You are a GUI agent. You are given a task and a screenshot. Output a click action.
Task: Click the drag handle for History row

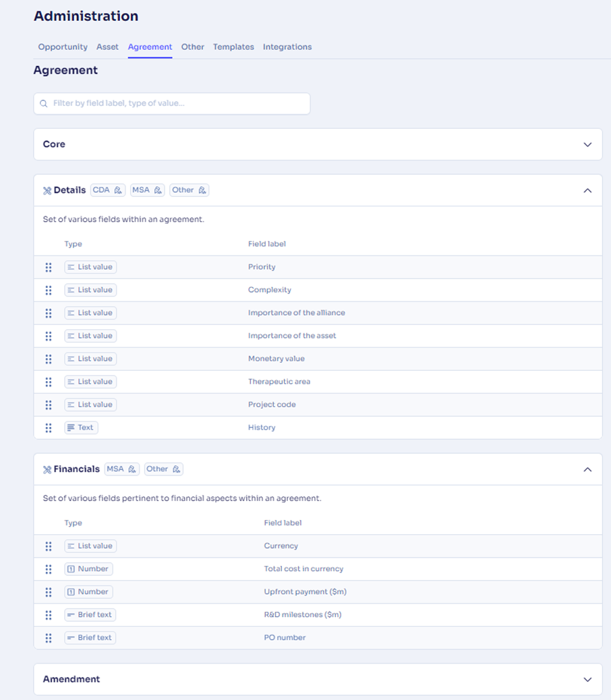[x=48, y=428]
